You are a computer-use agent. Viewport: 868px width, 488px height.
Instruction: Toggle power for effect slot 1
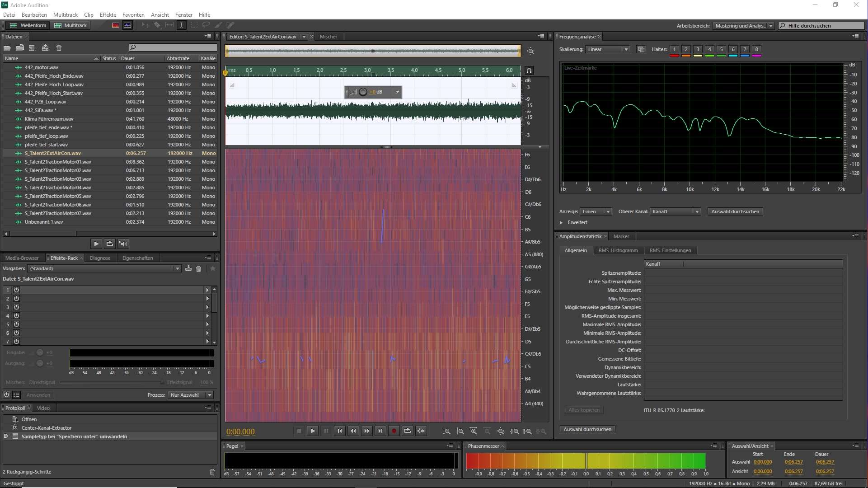tap(16, 290)
